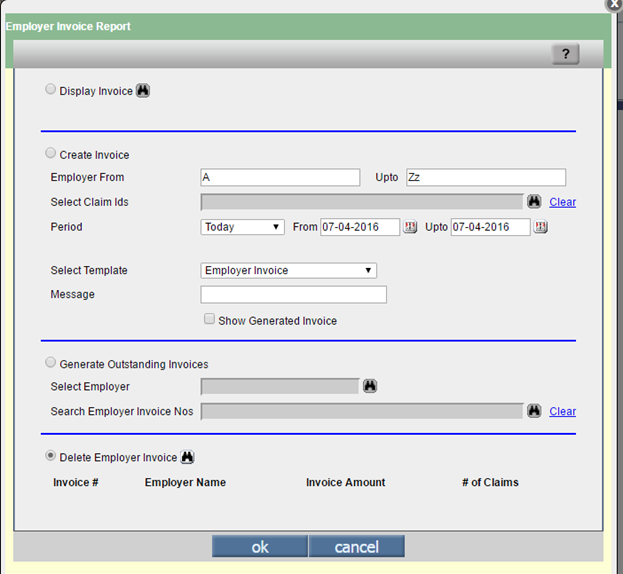Confirm with the ok button
Screen dimensions: 623x574
coord(260,547)
